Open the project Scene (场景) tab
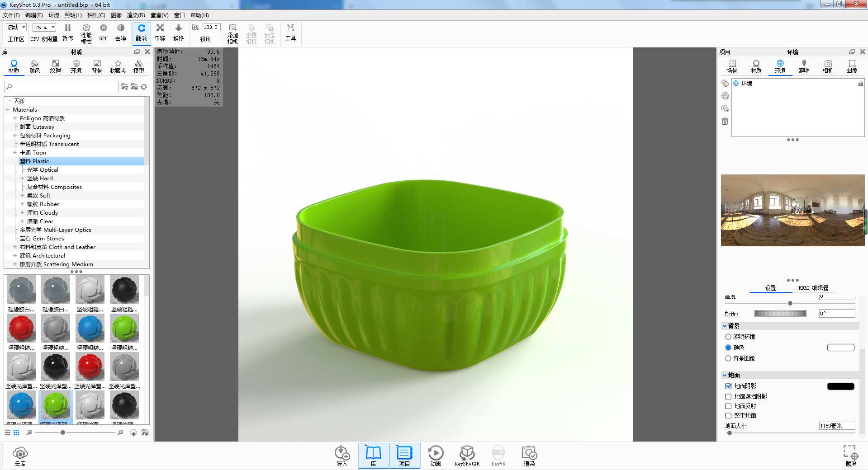 pos(732,66)
